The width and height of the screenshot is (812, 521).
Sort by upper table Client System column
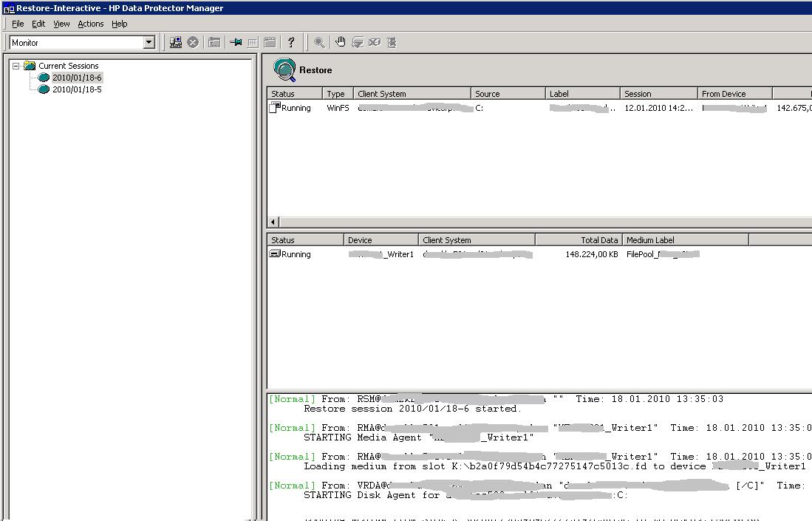pos(412,94)
